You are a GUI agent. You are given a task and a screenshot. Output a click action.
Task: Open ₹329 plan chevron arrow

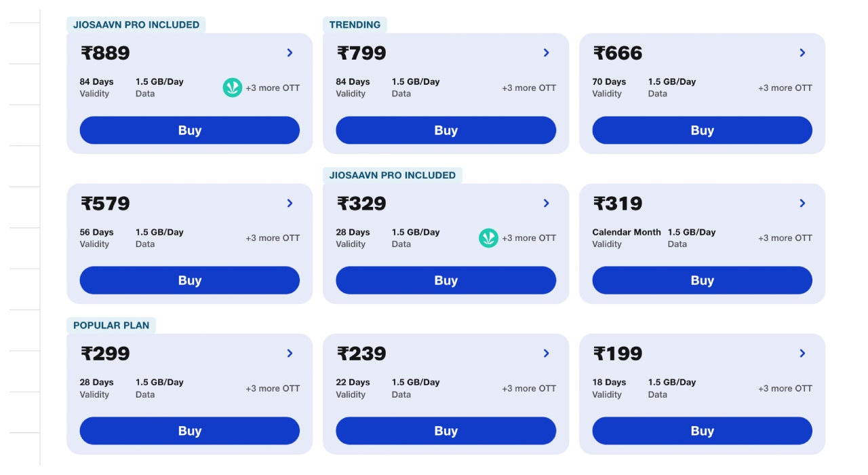(x=546, y=204)
